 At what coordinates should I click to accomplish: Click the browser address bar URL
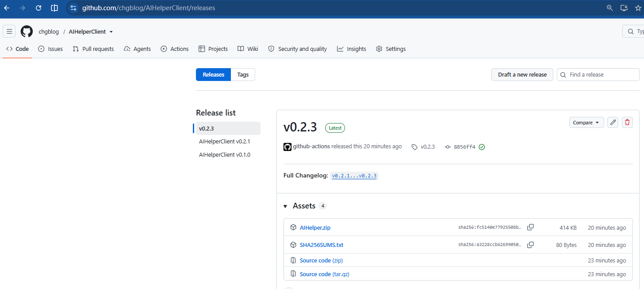(149, 8)
